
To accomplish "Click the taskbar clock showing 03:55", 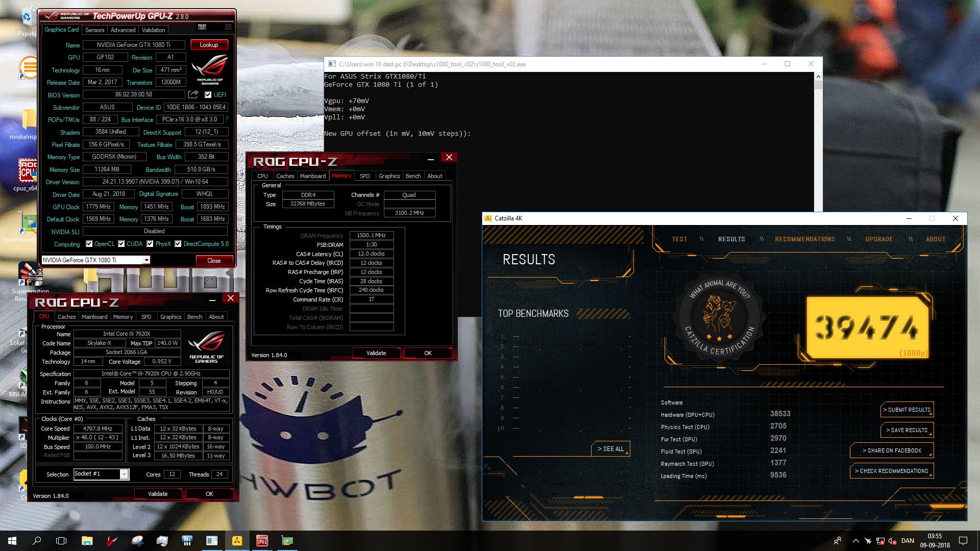I will tap(935, 541).
